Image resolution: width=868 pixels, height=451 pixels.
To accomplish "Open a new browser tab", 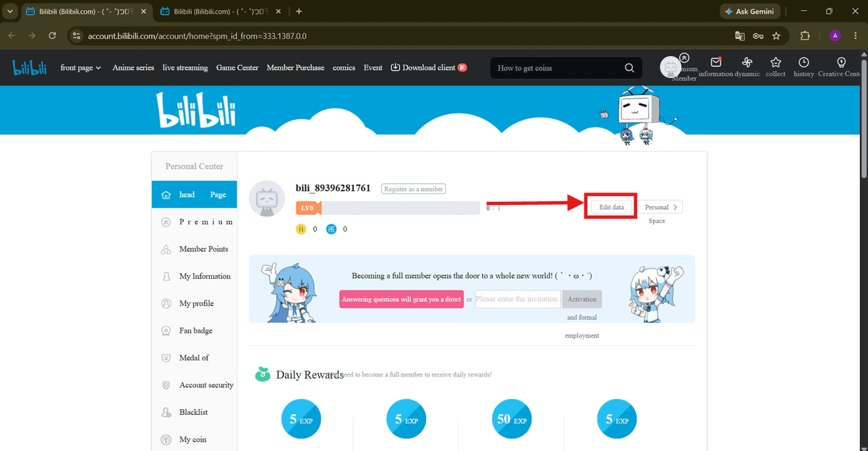I will point(299,12).
